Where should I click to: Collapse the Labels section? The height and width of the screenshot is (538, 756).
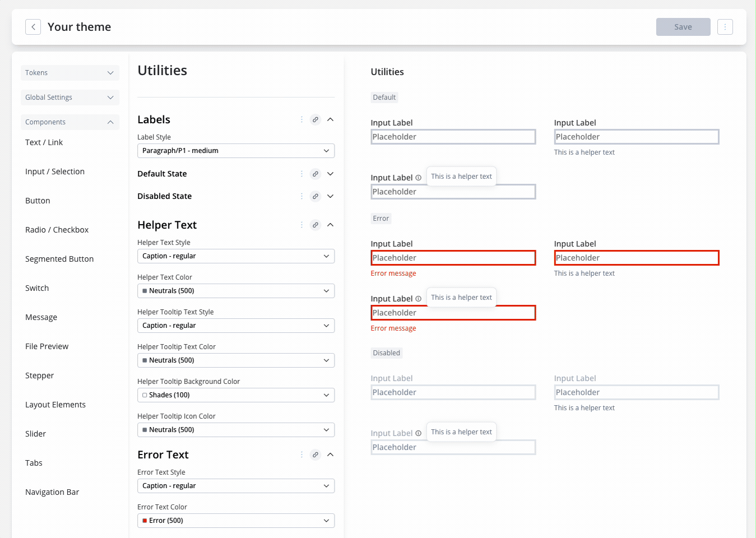pos(331,119)
